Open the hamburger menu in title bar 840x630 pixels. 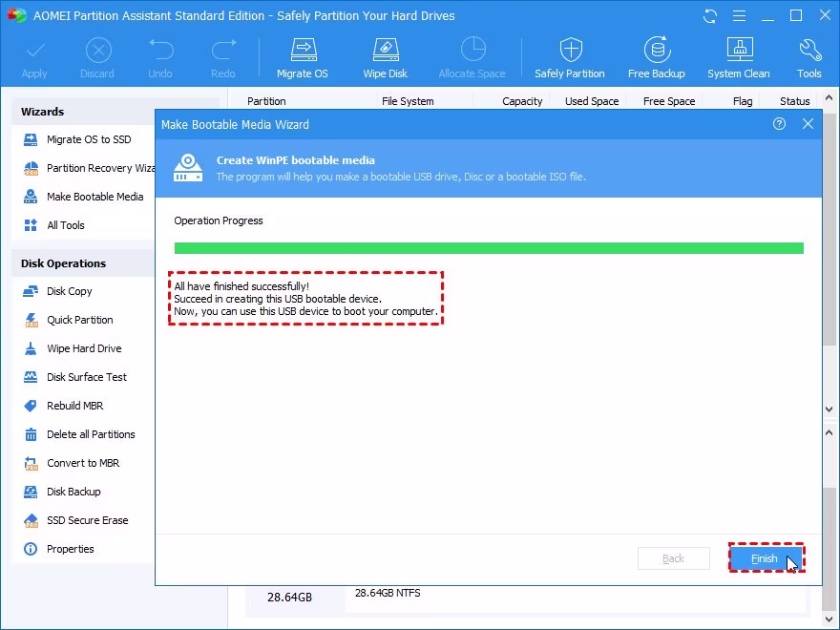click(x=739, y=16)
